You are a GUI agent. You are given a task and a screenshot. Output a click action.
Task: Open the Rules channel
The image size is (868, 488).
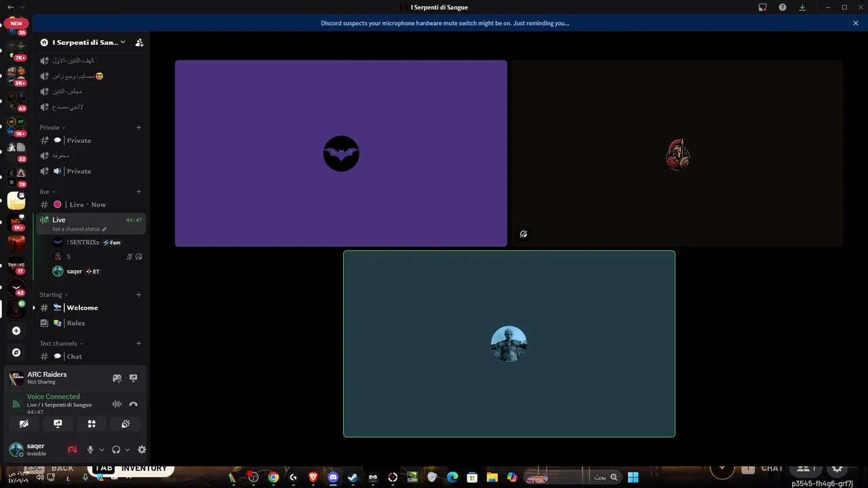pos(91,323)
